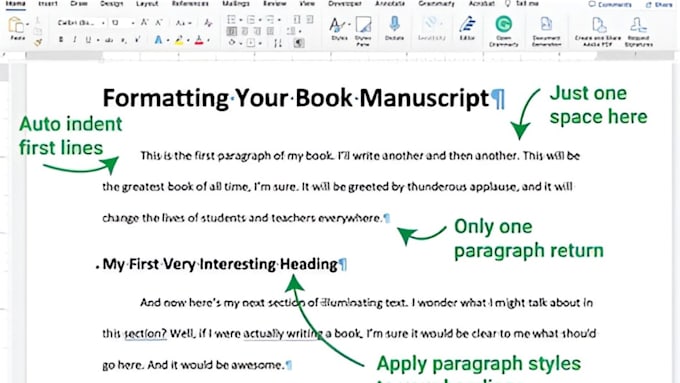Screen dimensions: 680x383
Task: Toggle Subscript formatting
Action: point(124,40)
